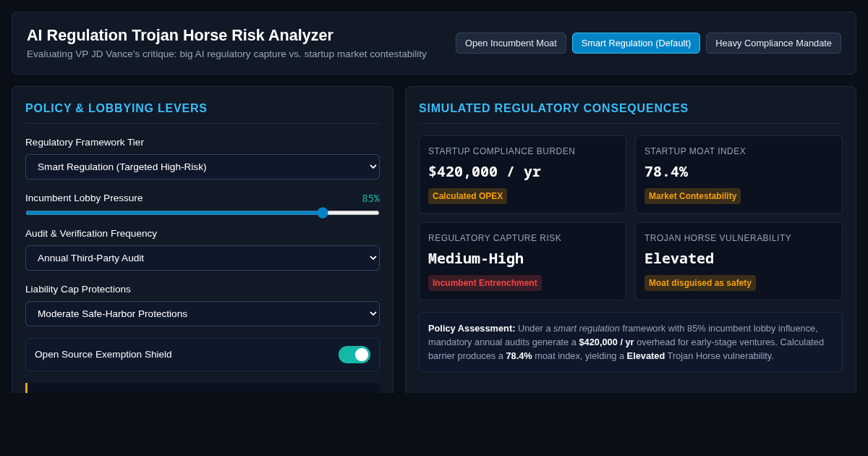The image size is (868, 456).
Task: Click the Open Source Exemption Shield label
Action: click(103, 355)
